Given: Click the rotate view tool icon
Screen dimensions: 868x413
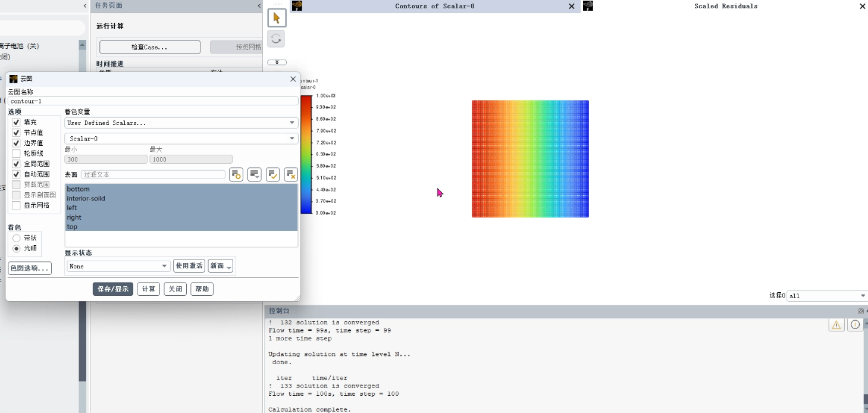Looking at the screenshot, I should point(276,39).
